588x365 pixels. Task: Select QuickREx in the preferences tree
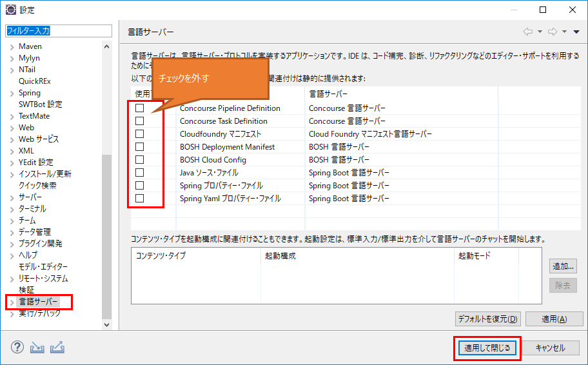click(35, 81)
